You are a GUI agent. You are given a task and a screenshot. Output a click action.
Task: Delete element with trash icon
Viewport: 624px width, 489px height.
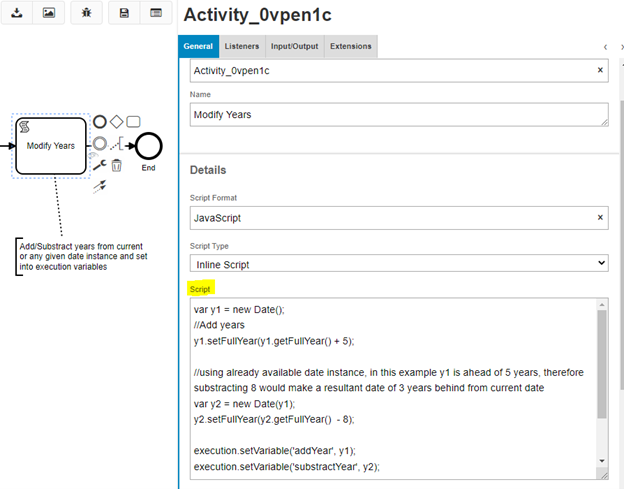coord(117,166)
